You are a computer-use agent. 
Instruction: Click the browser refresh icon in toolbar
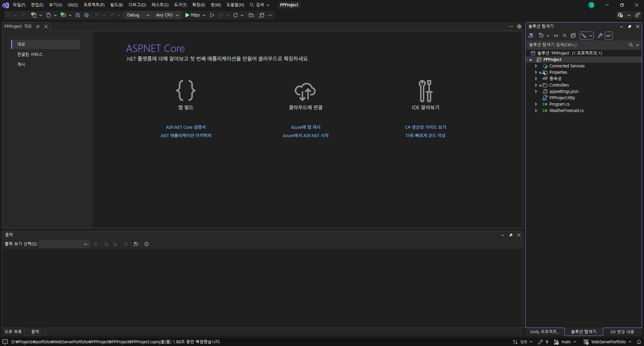coord(235,15)
